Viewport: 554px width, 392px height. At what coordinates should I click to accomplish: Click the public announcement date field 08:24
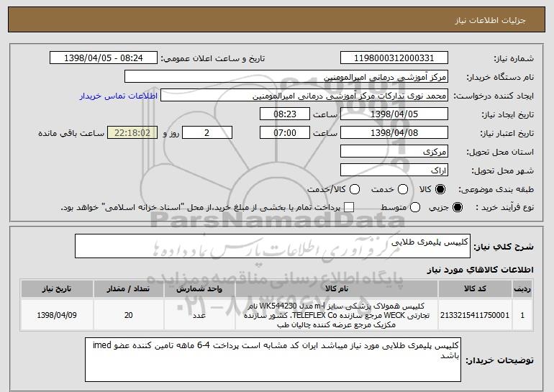click(x=104, y=58)
